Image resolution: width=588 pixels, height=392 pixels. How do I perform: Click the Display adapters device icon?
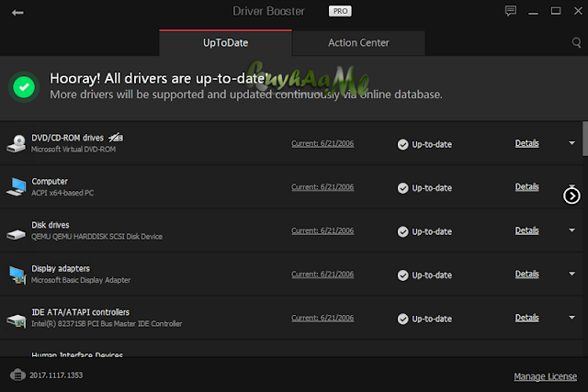tap(17, 274)
